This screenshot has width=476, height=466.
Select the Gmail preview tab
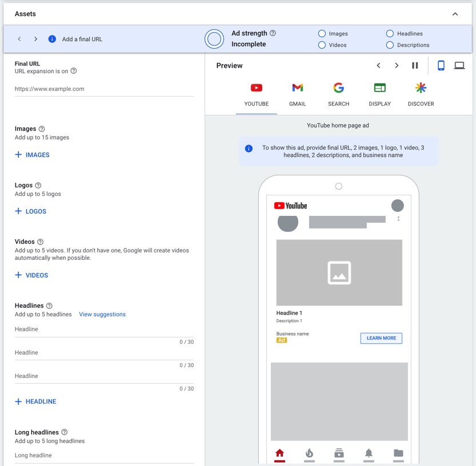pos(297,95)
